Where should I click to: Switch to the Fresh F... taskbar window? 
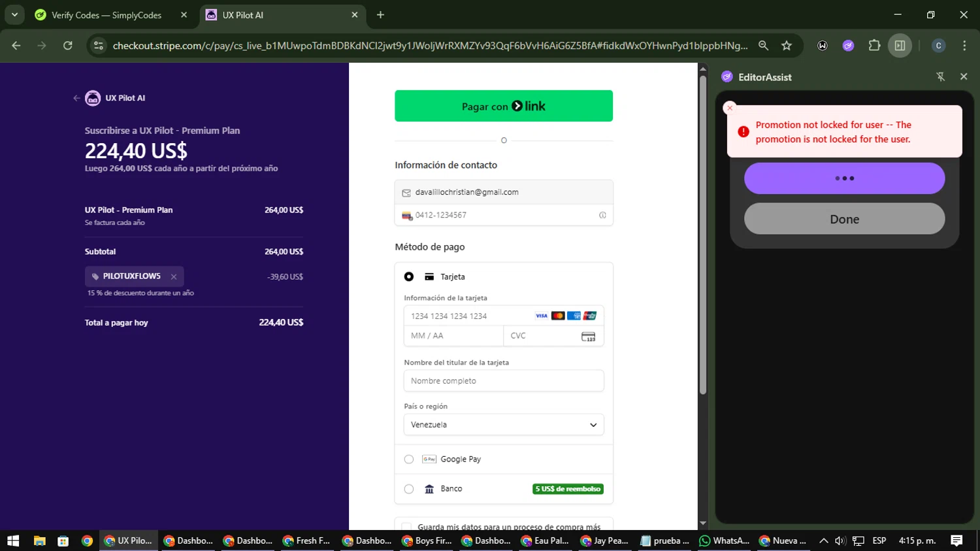pyautogui.click(x=306, y=541)
